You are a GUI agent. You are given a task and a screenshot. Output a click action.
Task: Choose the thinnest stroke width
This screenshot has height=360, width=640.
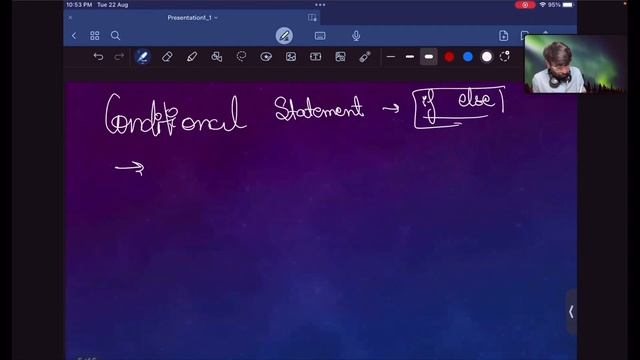(x=391, y=57)
